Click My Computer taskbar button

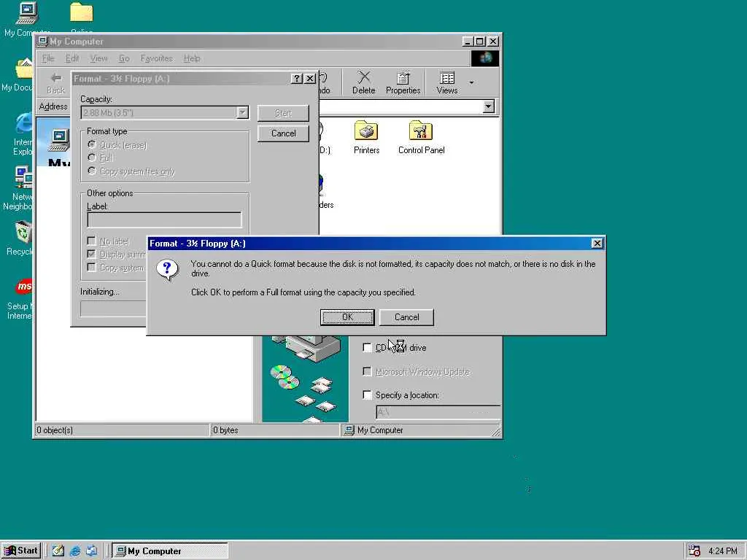coord(169,551)
